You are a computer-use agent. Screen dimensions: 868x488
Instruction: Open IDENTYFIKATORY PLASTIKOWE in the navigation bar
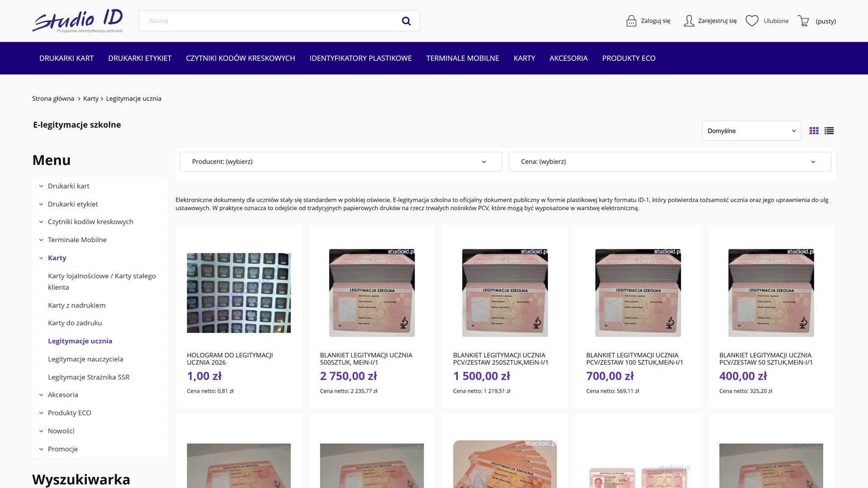pos(360,58)
